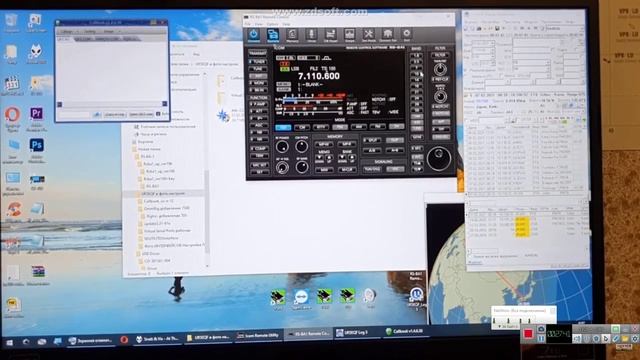Open View menu in RS-BA1 window

coord(259,24)
